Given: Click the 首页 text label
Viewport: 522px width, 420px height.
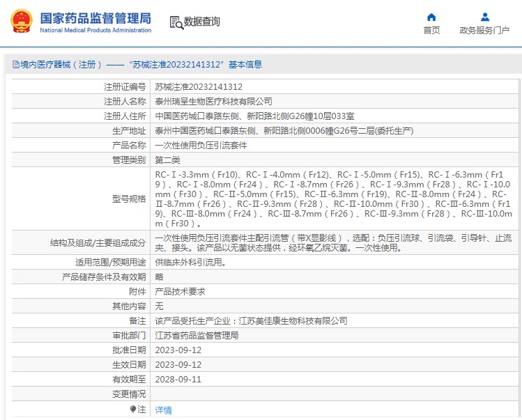Looking at the screenshot, I should pos(431,30).
